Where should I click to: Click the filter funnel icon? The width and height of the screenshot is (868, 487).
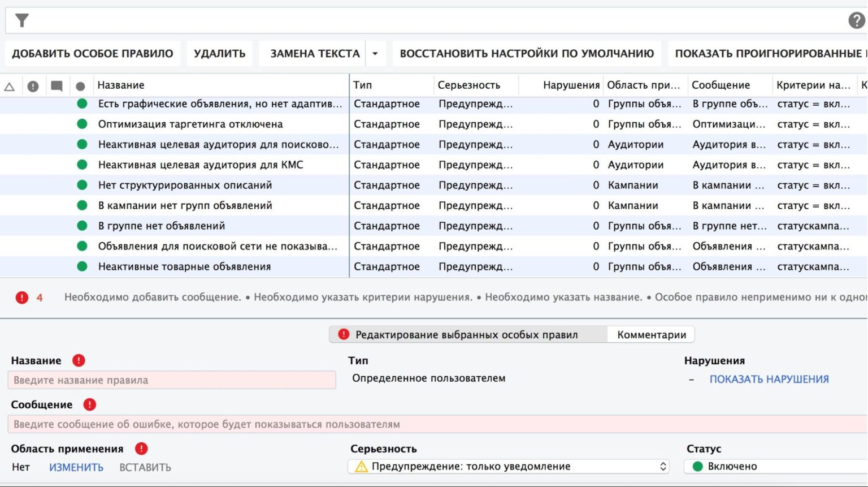click(21, 20)
